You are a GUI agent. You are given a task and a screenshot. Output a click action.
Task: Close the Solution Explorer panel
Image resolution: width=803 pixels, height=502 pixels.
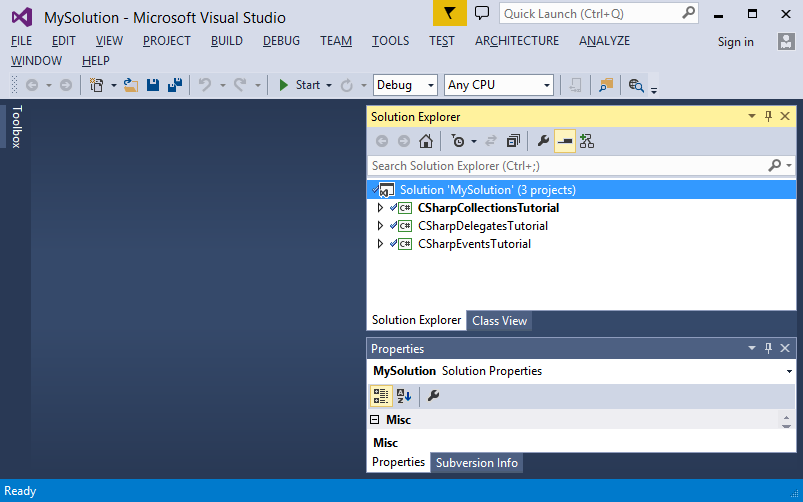[785, 116]
